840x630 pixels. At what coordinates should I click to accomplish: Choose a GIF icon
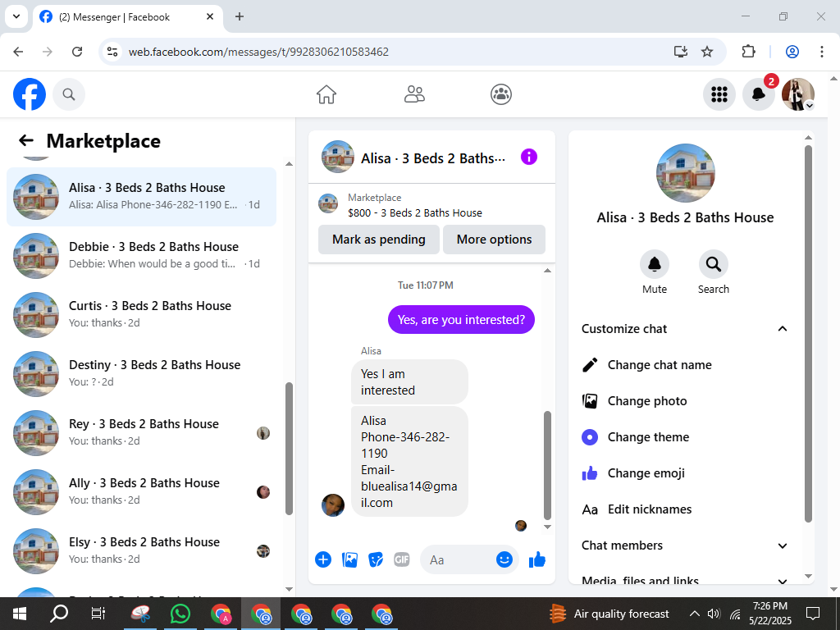(x=402, y=559)
